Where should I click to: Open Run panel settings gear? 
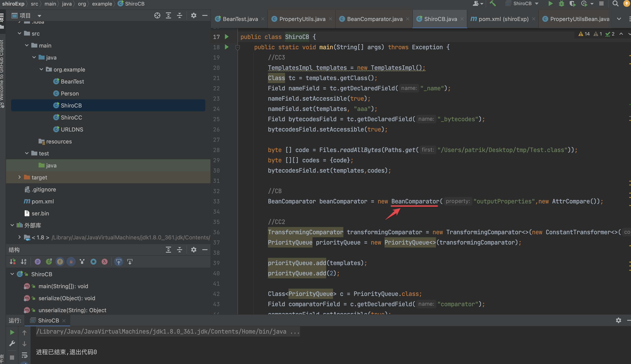(x=619, y=320)
